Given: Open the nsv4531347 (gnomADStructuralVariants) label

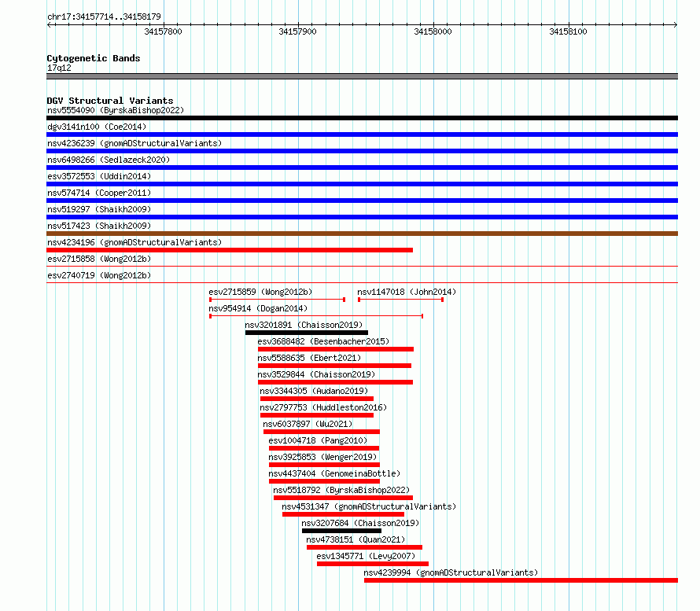Looking at the screenshot, I should [x=369, y=506].
